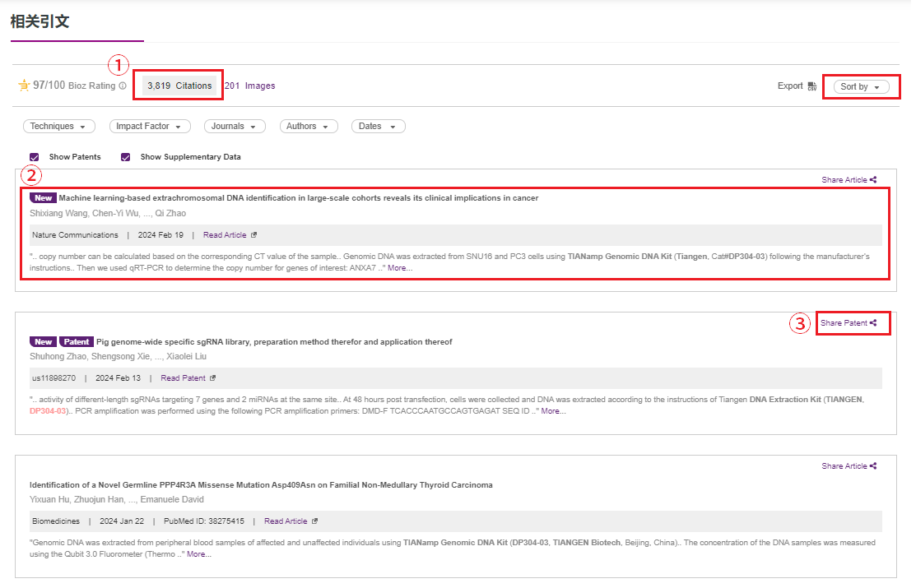The height and width of the screenshot is (588, 916).
Task: Open Read Article link for Biomedicines paper
Action: pyautogui.click(x=286, y=521)
